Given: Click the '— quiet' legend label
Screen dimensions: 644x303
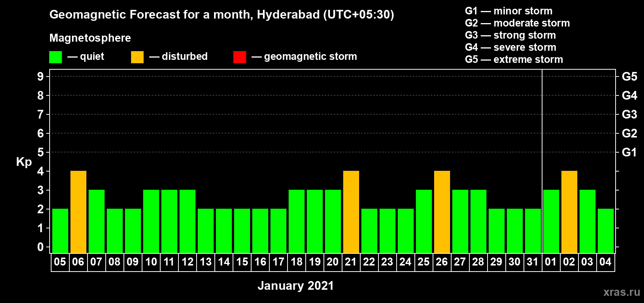Looking at the screenshot, I should pos(86,56).
